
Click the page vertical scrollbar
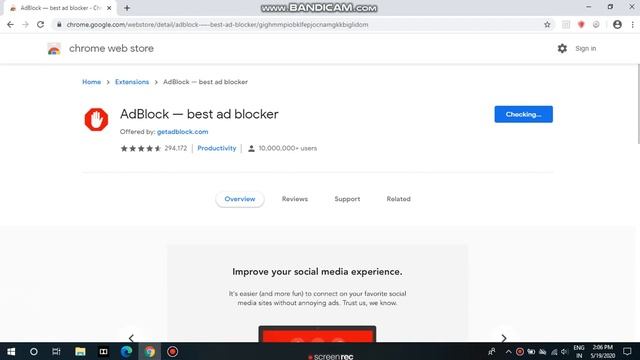tap(638, 104)
